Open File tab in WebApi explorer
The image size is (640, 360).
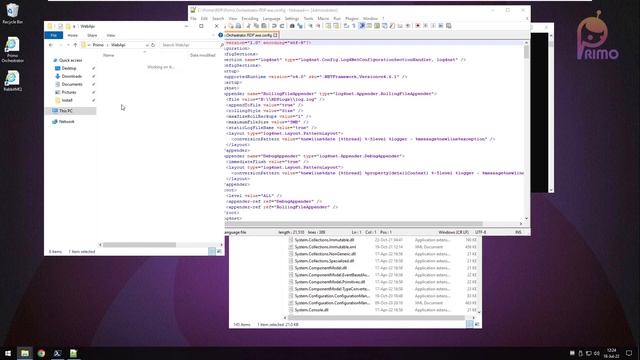pos(53,36)
